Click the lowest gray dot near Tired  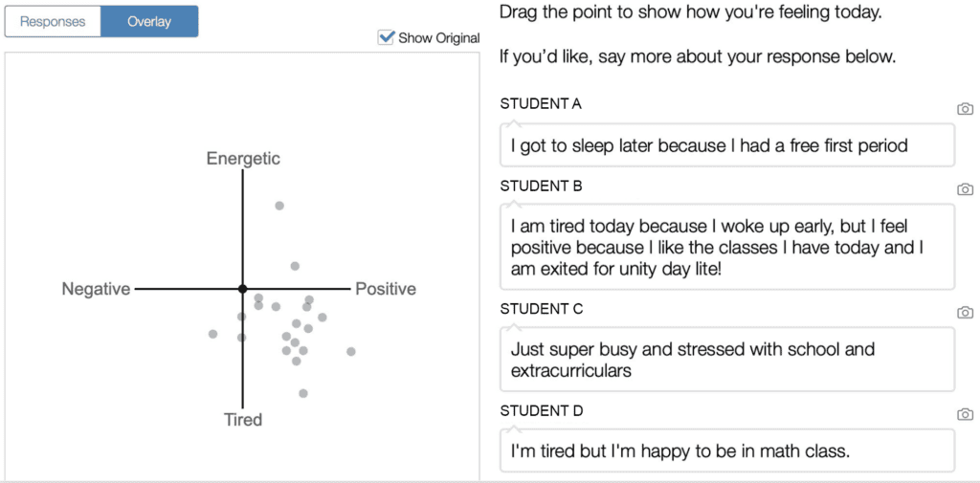coord(303,393)
